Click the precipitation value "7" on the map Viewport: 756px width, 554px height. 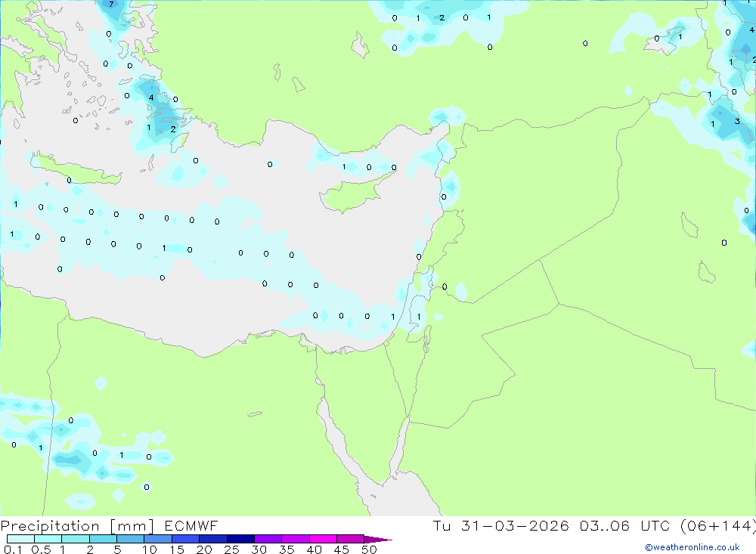[x=111, y=5]
